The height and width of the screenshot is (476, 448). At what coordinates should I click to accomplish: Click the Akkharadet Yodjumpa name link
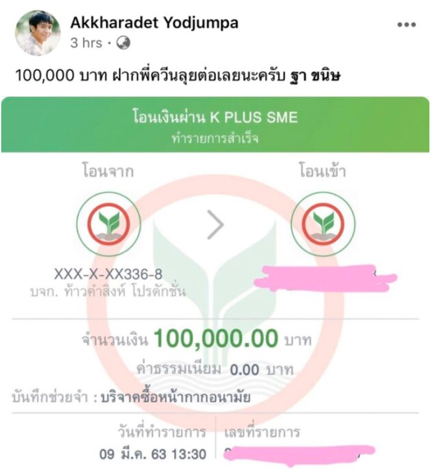154,23
